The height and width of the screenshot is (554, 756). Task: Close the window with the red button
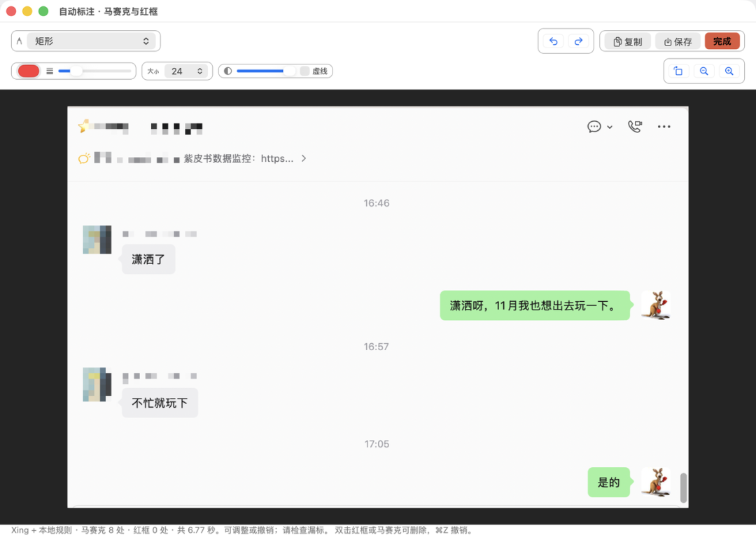[12, 11]
